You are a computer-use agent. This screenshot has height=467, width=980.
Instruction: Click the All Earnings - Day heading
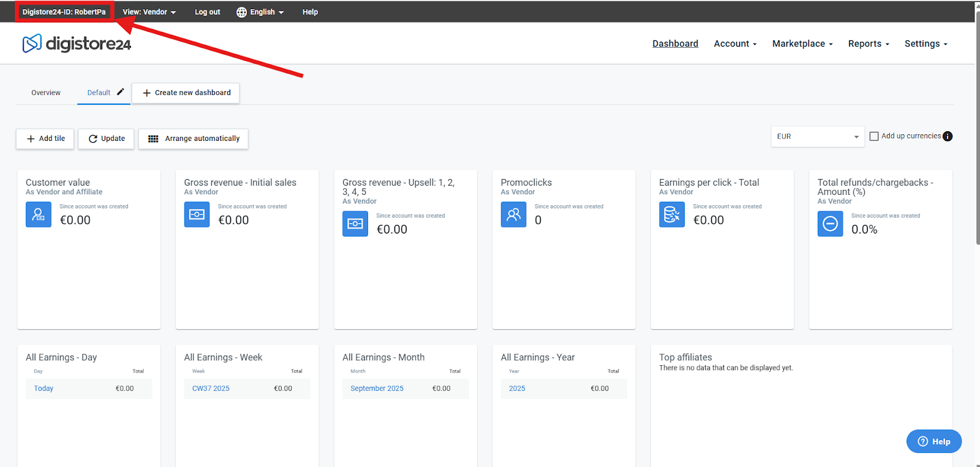click(61, 357)
